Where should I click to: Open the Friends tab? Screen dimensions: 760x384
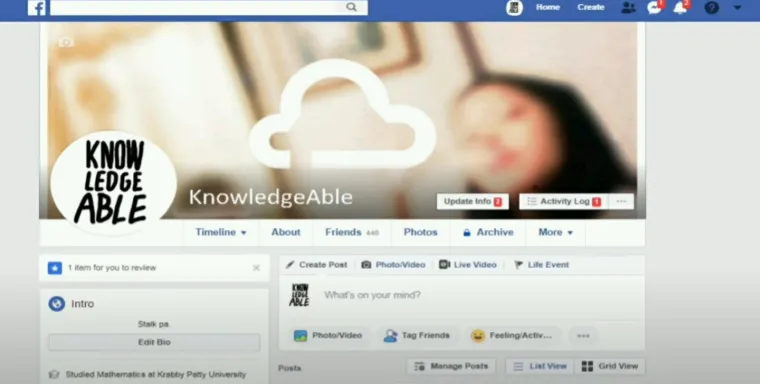tap(352, 232)
